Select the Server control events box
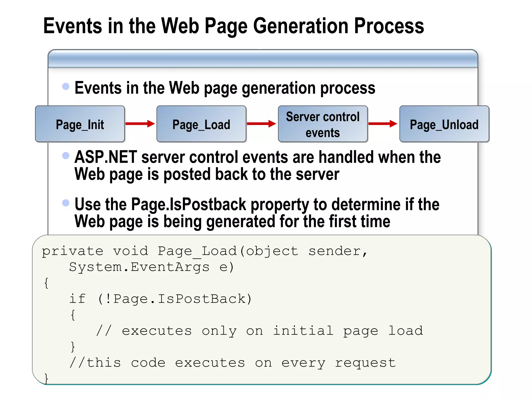Viewport: 532px width, 399px height. point(323,124)
